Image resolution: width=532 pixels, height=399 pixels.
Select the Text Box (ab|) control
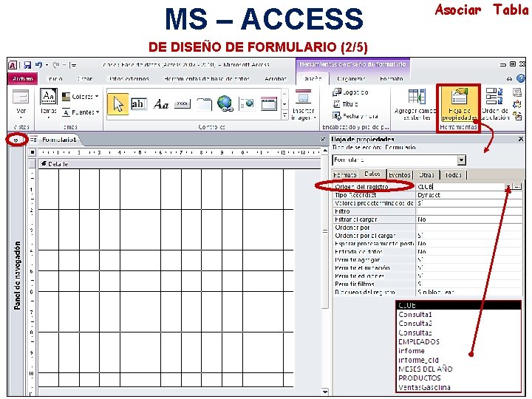[139, 104]
